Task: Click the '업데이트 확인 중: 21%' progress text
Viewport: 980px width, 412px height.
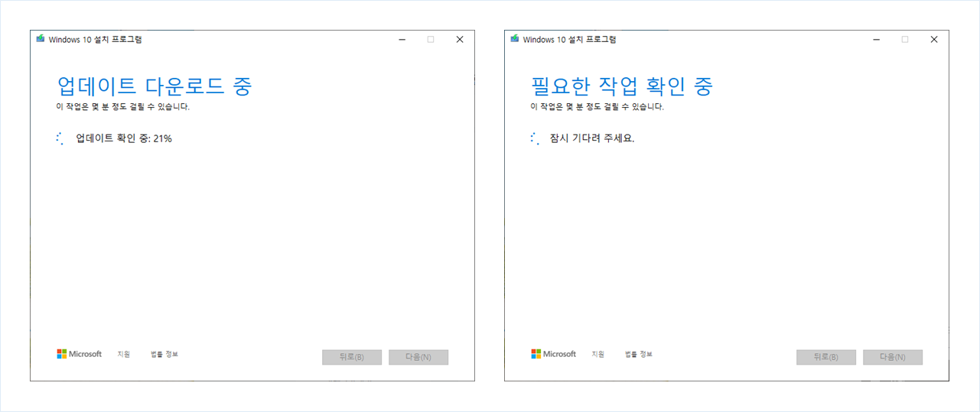Action: click(124, 138)
